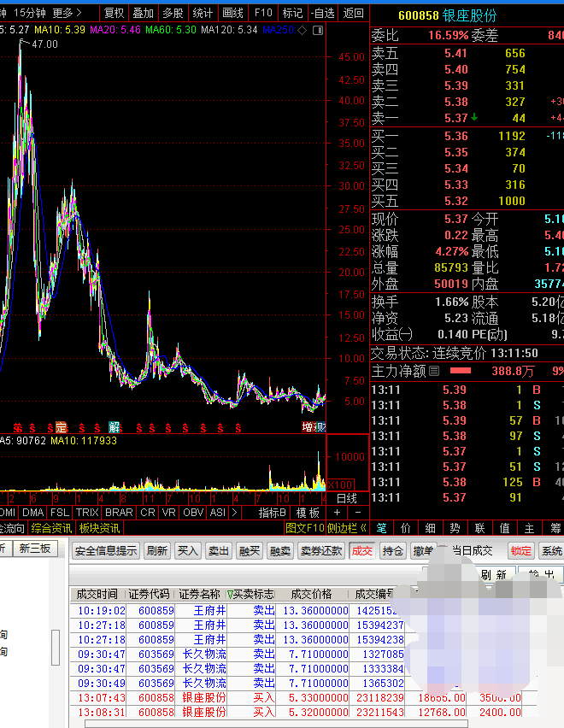Sort by the 成交价格 column header
564x728 pixels.
(311, 595)
